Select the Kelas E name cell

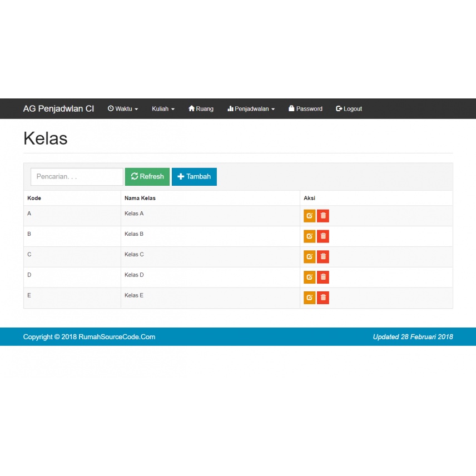[210, 298]
